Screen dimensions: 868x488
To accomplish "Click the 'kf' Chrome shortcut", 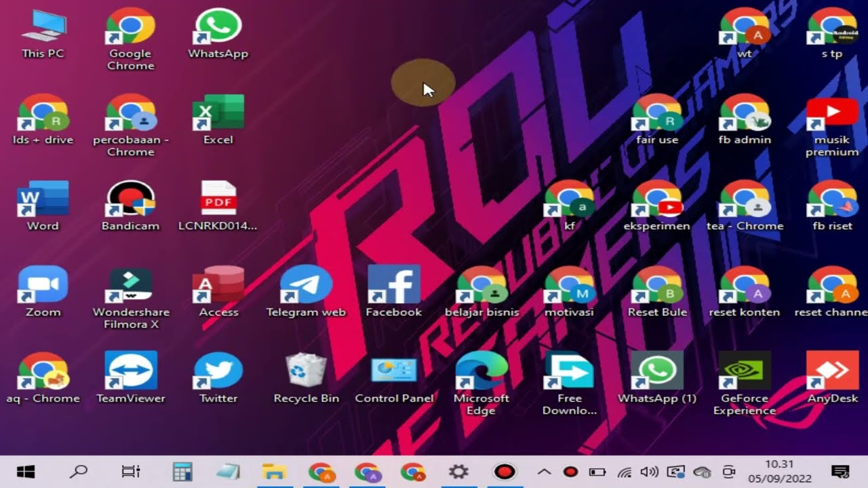I will (569, 206).
